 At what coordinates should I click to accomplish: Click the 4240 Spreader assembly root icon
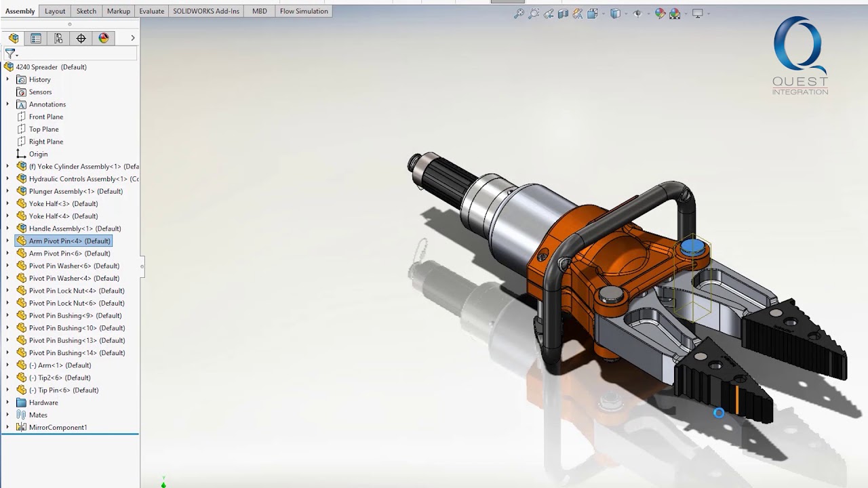9,67
